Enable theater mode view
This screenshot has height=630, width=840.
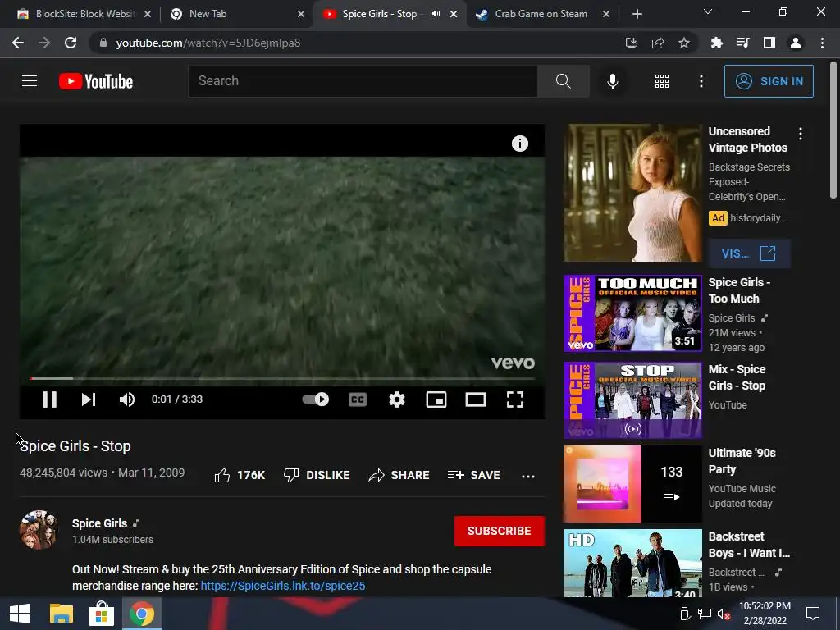476,399
